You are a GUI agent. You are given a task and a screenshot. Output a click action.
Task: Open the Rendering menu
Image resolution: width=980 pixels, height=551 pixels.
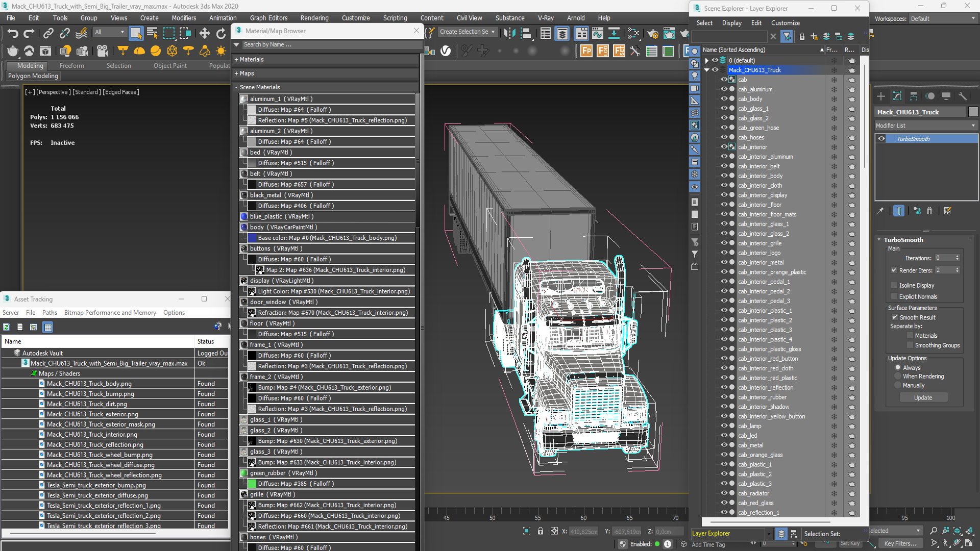pos(314,18)
